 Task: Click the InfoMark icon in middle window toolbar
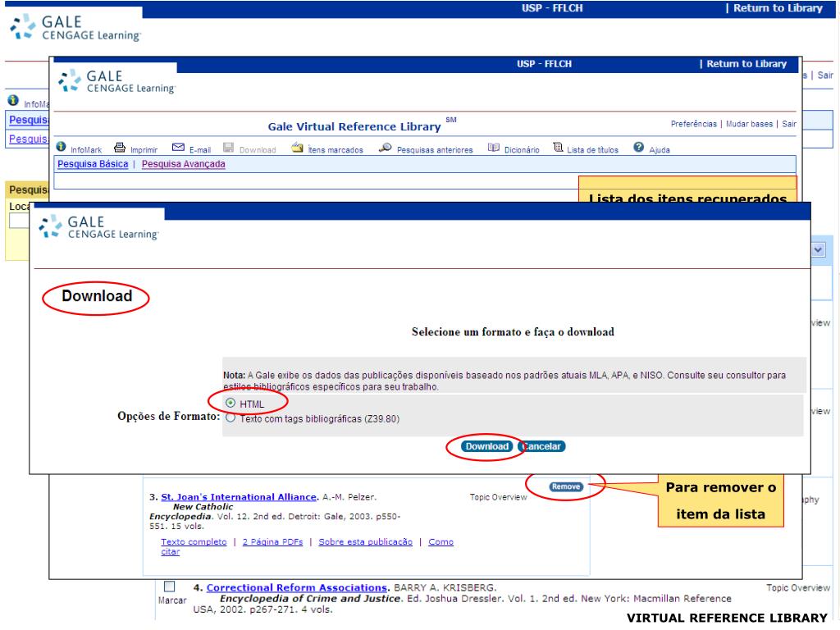click(61, 147)
